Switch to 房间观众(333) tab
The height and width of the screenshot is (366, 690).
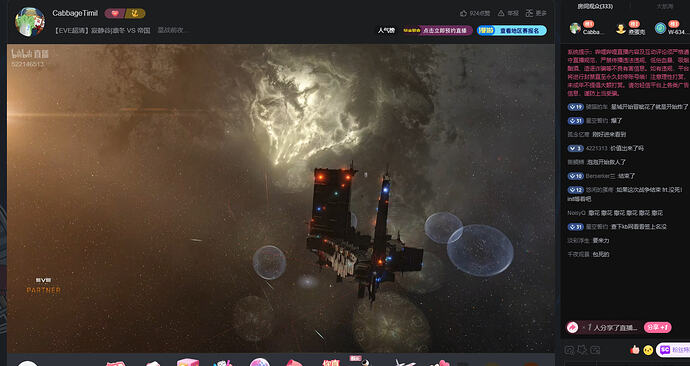tap(595, 6)
